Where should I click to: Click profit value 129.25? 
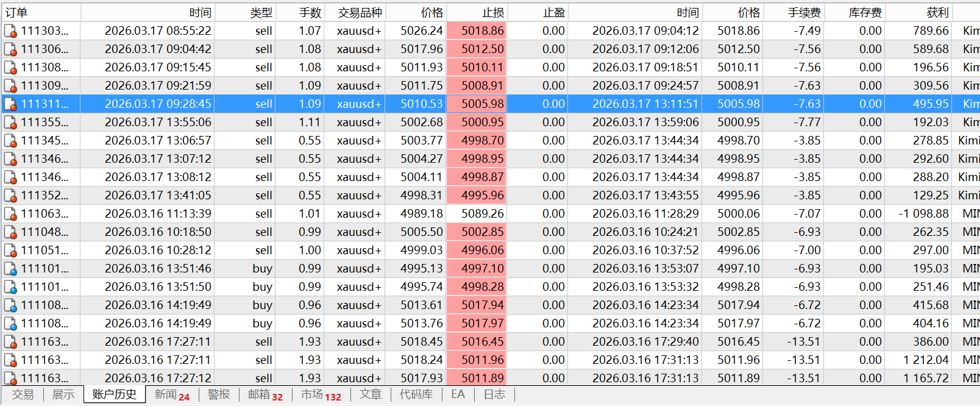click(931, 196)
